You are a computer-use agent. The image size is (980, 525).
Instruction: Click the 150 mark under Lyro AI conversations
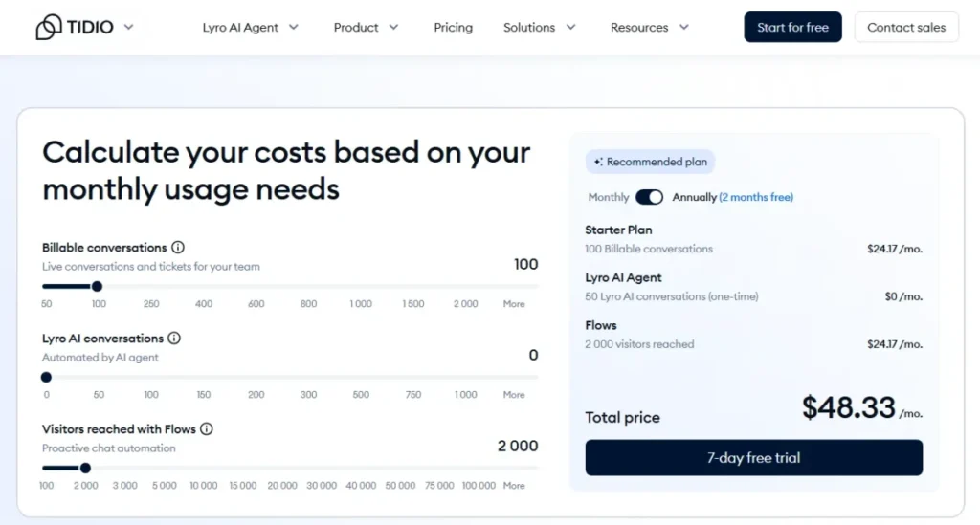coord(204,395)
